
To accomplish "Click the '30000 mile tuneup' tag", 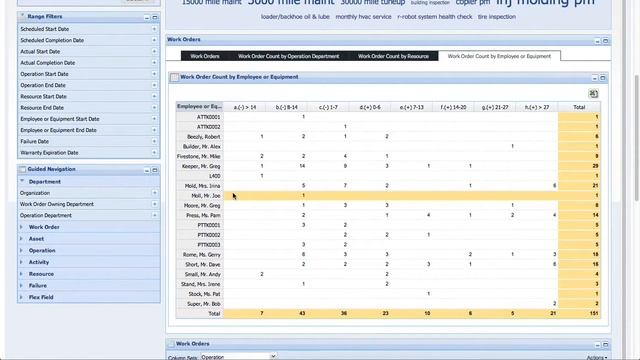I will pyautogui.click(x=373, y=2).
